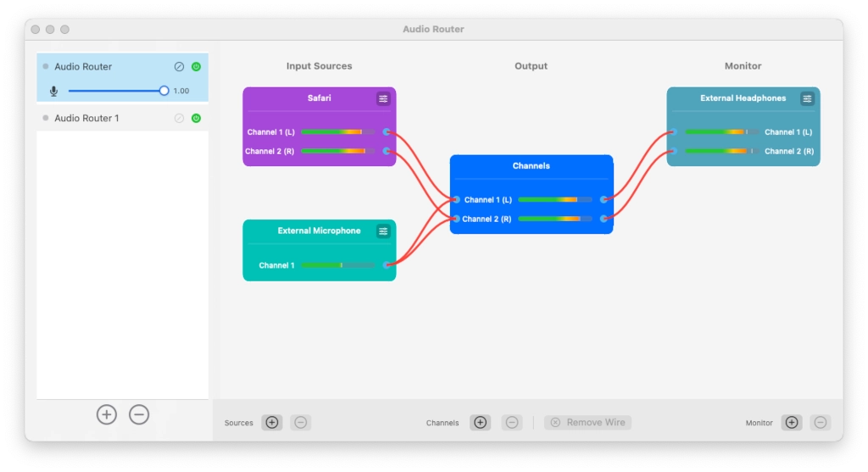Click the Remove Wire button
The image size is (868, 472).
pyautogui.click(x=588, y=423)
